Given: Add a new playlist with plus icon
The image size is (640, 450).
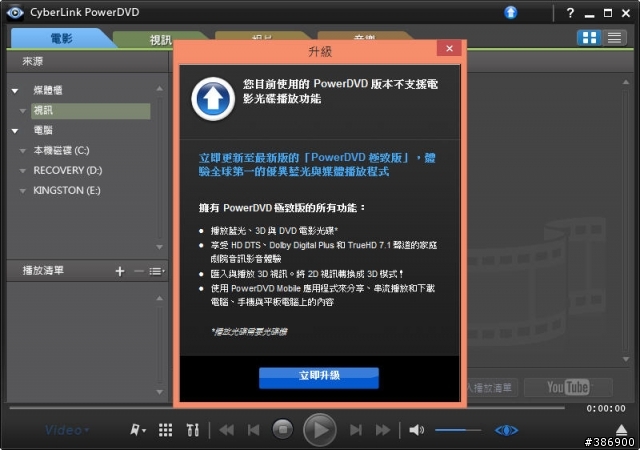Looking at the screenshot, I should point(120,271).
